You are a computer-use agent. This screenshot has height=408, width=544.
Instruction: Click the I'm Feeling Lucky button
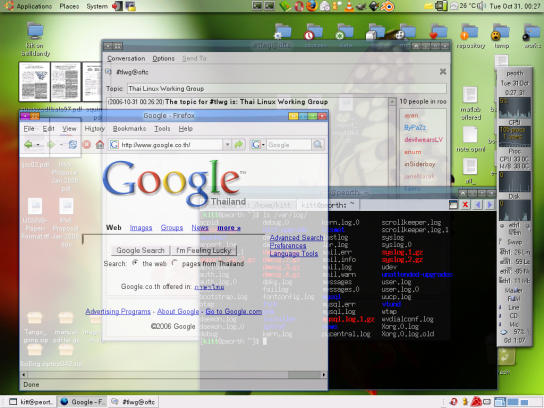click(x=204, y=250)
